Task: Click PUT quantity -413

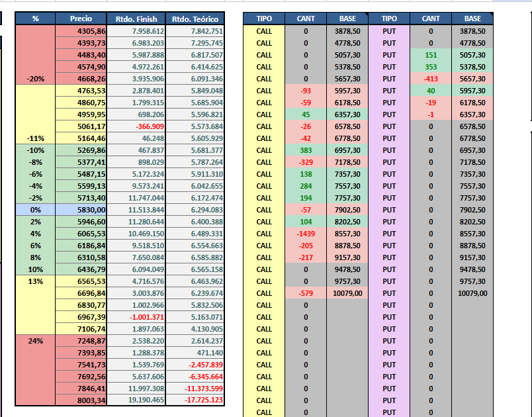Action: [x=431, y=79]
